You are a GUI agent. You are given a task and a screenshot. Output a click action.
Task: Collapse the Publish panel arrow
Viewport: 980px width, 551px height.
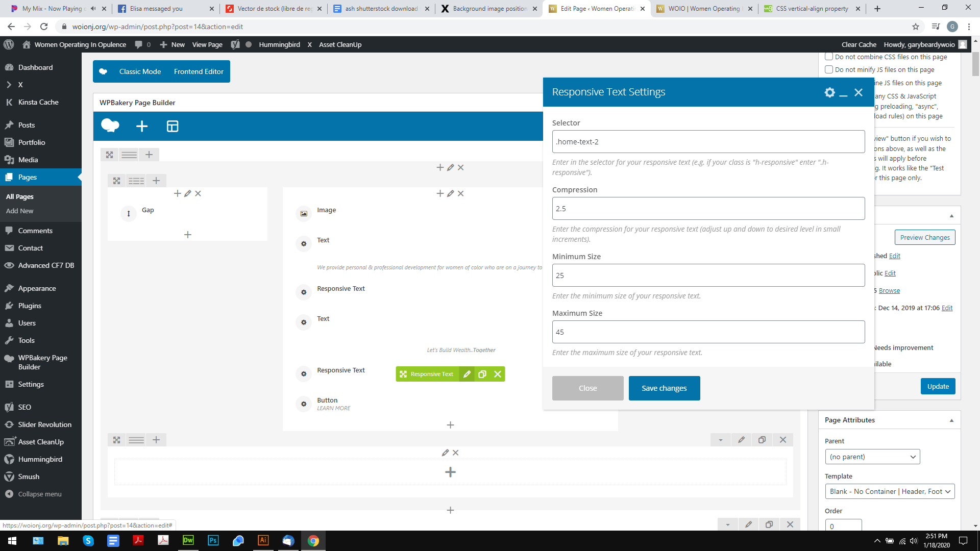coord(951,216)
